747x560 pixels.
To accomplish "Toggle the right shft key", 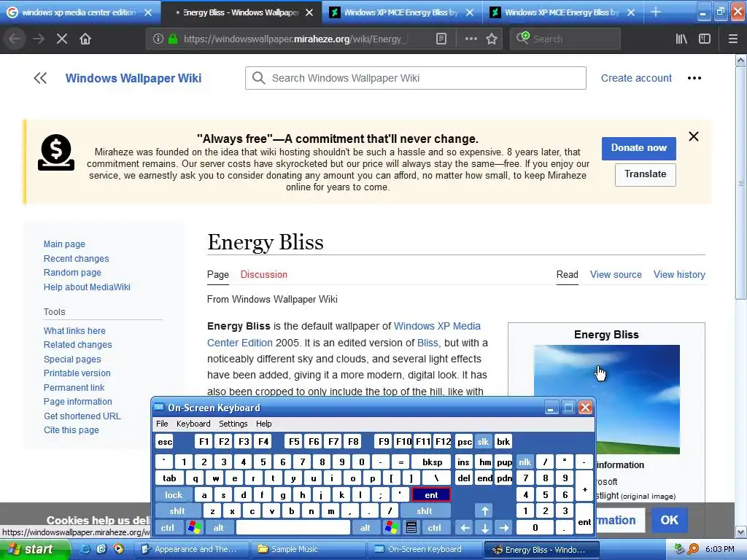I will point(425,511).
